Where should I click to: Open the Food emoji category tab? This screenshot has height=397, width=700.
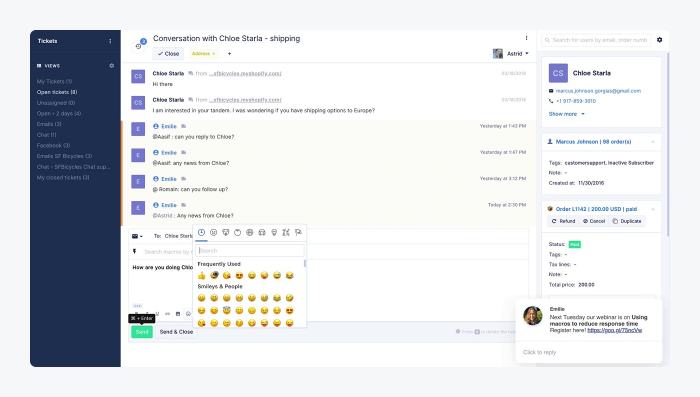(238, 232)
